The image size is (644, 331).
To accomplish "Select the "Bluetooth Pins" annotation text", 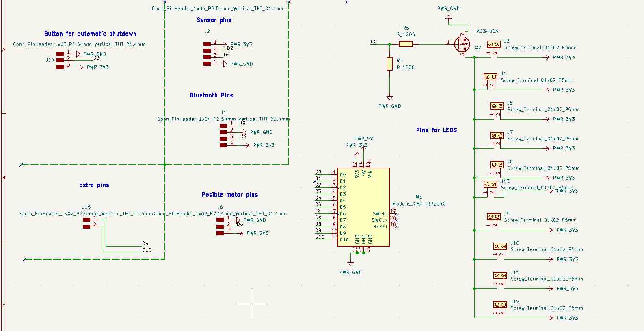I will click(212, 95).
